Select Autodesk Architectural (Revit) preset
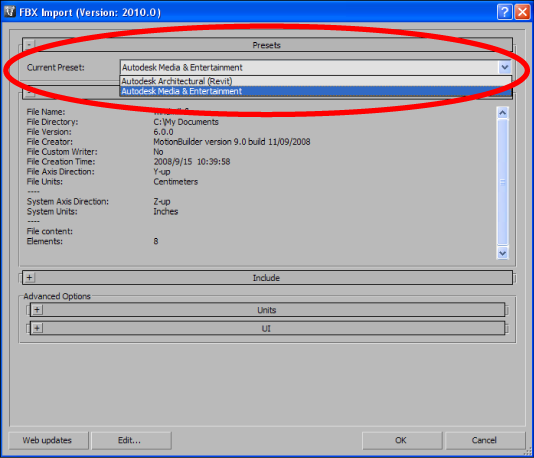 (315, 81)
